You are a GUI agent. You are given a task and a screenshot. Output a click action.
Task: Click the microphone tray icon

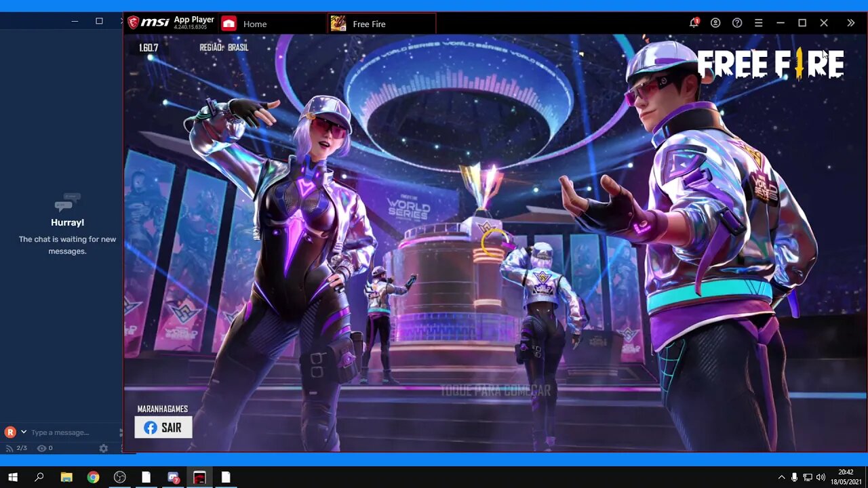point(794,477)
